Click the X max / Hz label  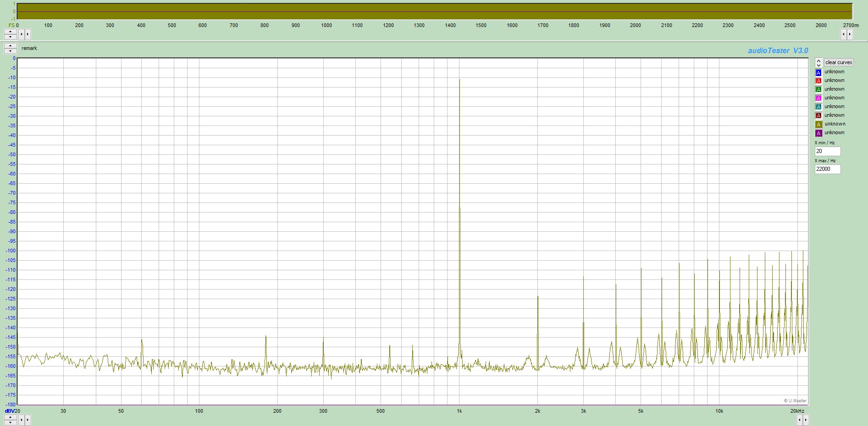(825, 161)
